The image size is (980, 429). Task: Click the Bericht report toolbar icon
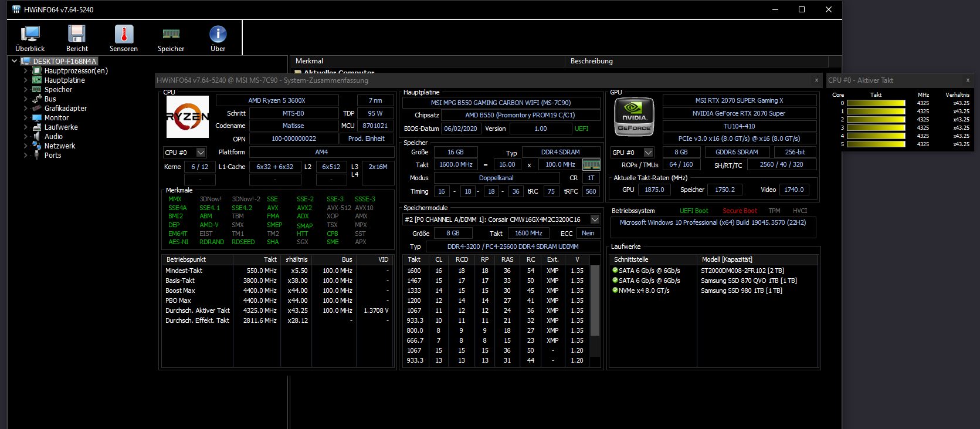point(77,34)
